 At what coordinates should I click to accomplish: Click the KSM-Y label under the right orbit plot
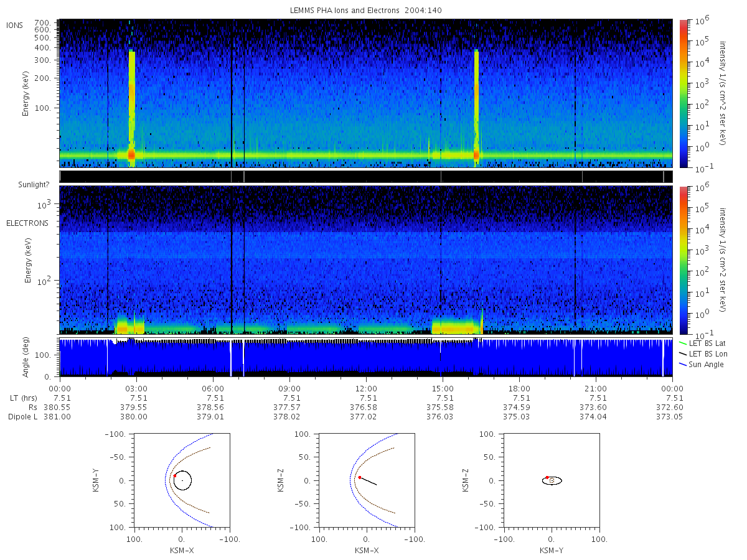coord(552,551)
